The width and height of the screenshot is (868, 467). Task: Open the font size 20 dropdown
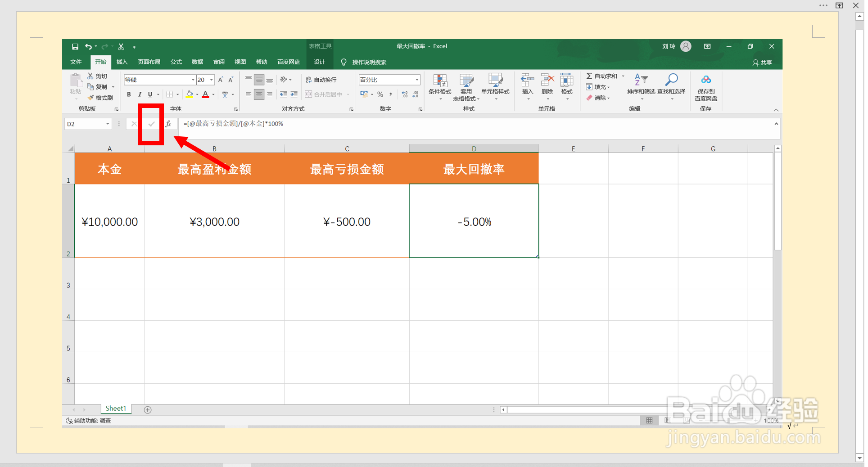point(212,80)
